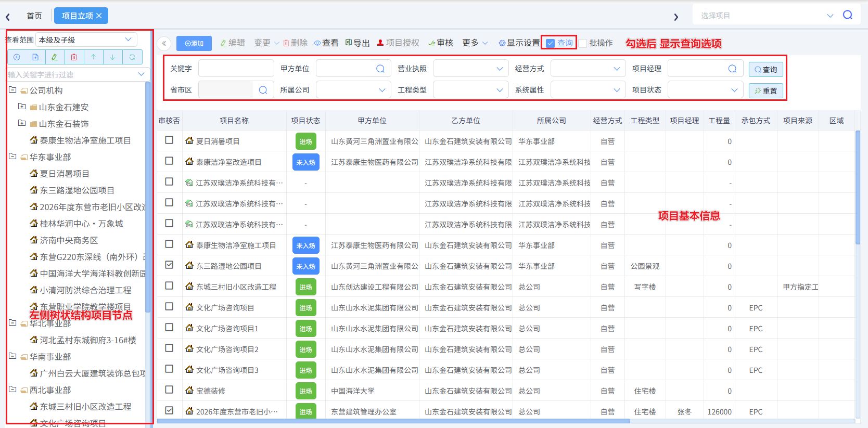This screenshot has width=868, height=428.
Task: Open the 经营方式 filter dropdown
Action: point(588,69)
